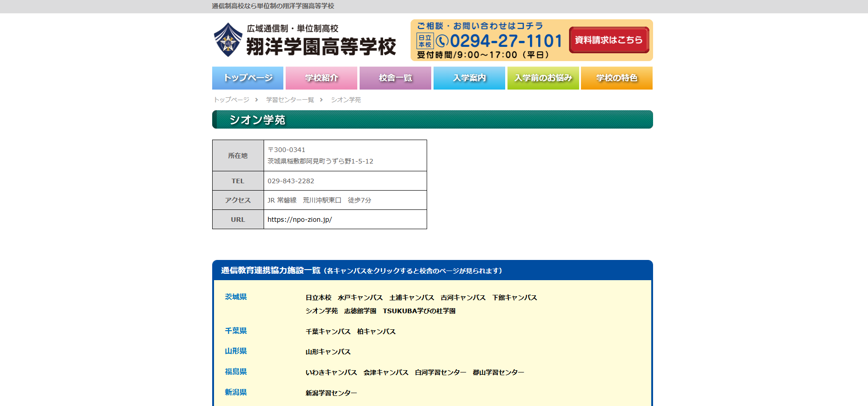
Task: Open the 学校紹介 navigation tab
Action: (321, 78)
